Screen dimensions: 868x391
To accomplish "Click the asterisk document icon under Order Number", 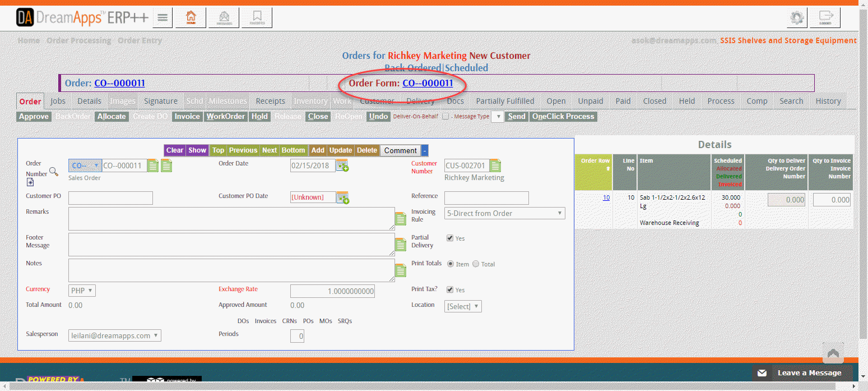I will click(30, 182).
